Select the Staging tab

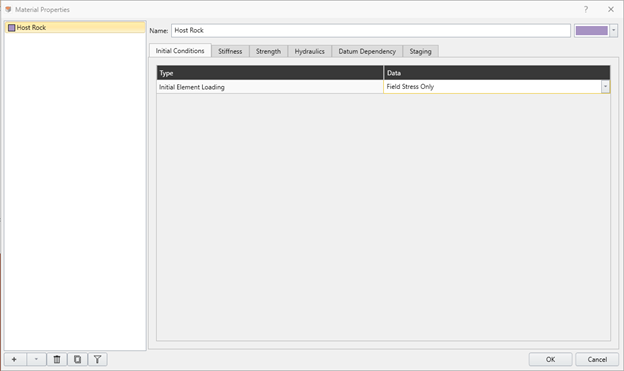pyautogui.click(x=420, y=51)
